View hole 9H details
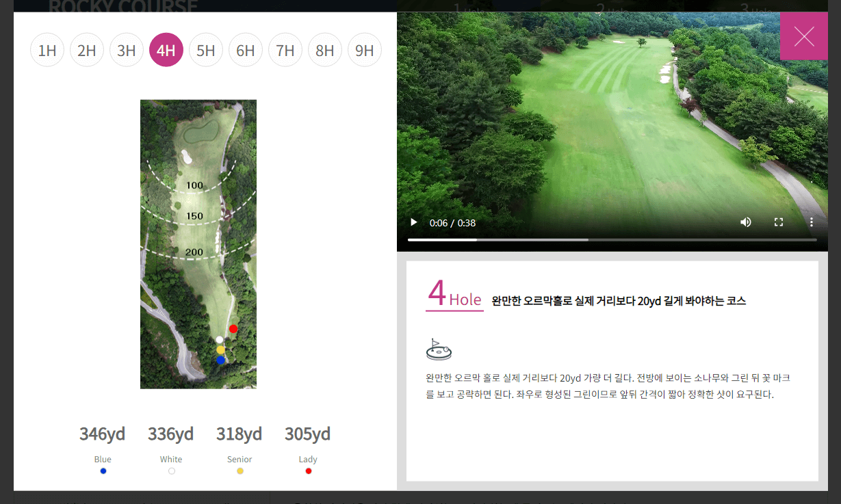841x504 pixels. (365, 49)
